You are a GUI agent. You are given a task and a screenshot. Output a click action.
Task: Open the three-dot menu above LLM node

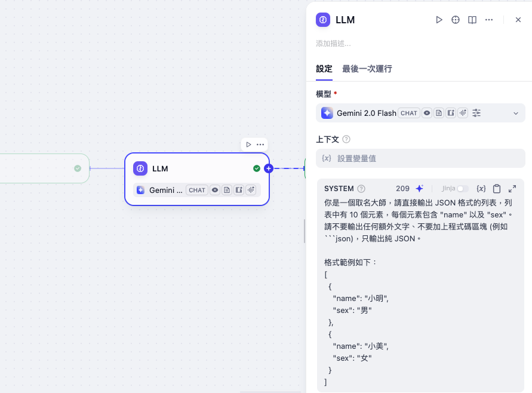(260, 145)
